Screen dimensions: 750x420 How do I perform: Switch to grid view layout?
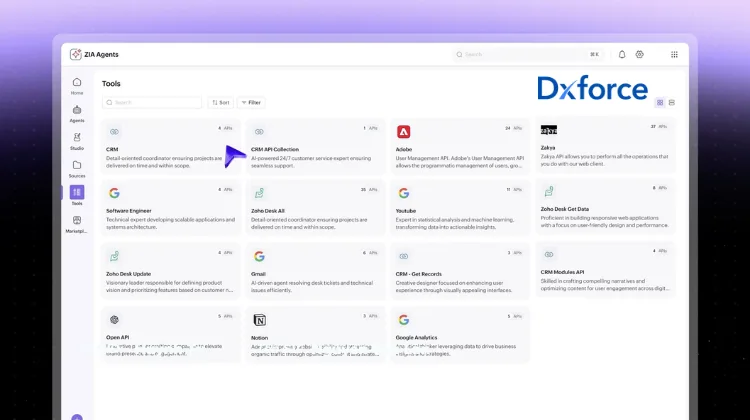pos(660,102)
